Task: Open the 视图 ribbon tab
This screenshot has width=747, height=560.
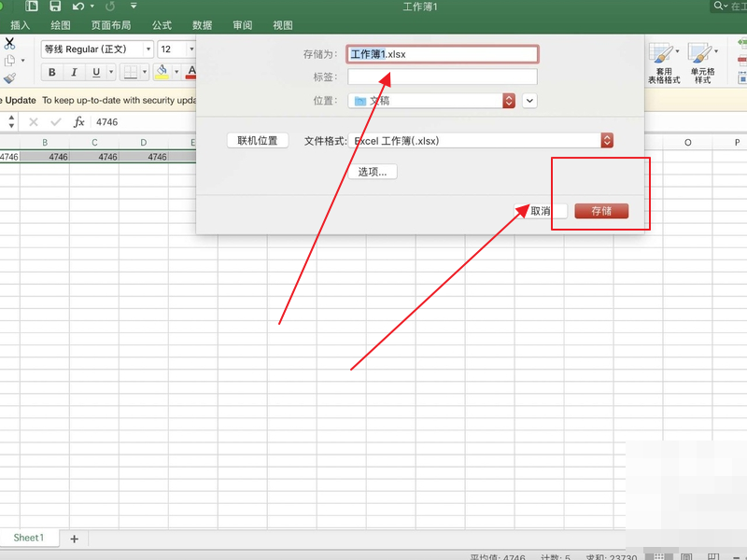Action: (x=283, y=25)
